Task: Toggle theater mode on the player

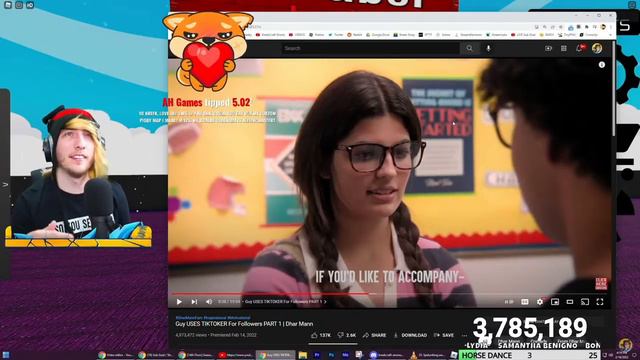Action: pos(570,302)
